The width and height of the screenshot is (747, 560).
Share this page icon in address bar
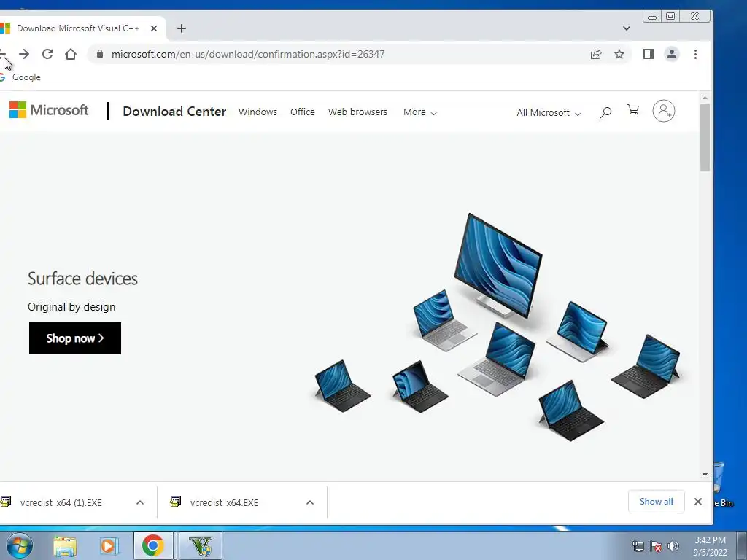[x=596, y=54]
